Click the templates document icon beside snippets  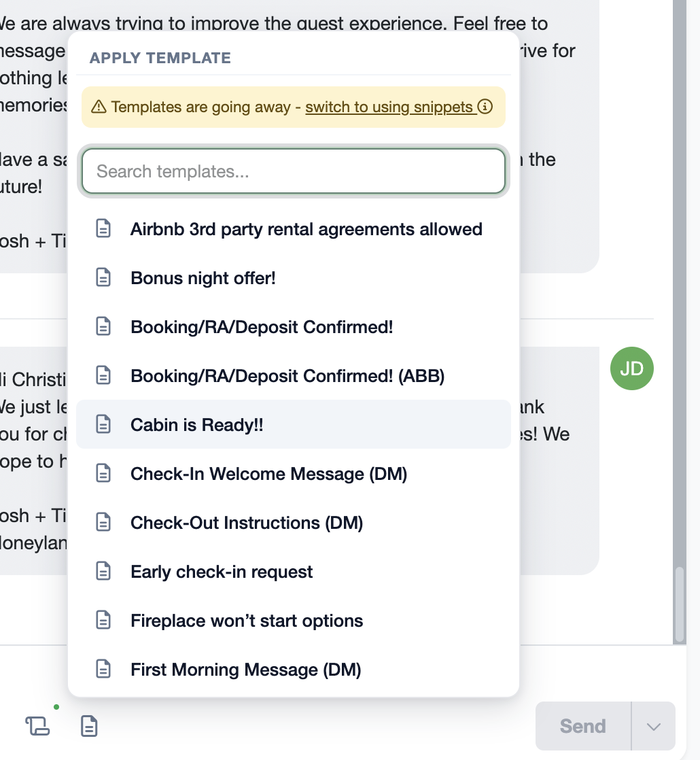89,726
